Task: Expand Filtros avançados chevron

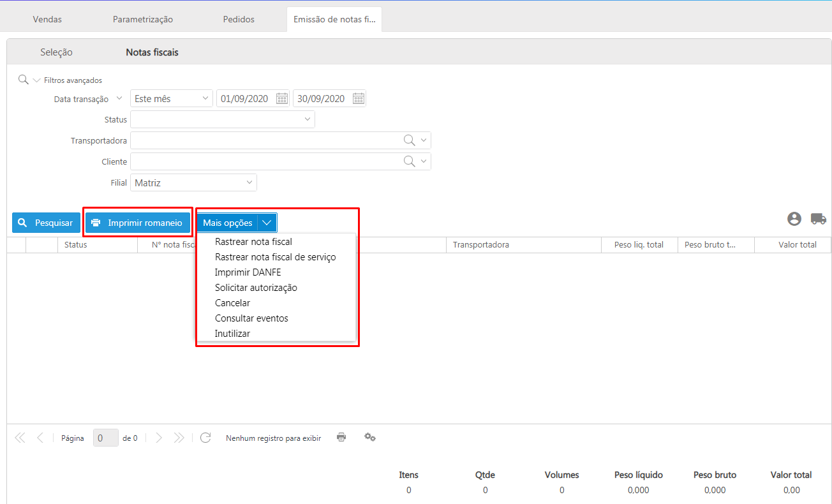Action: (x=36, y=80)
